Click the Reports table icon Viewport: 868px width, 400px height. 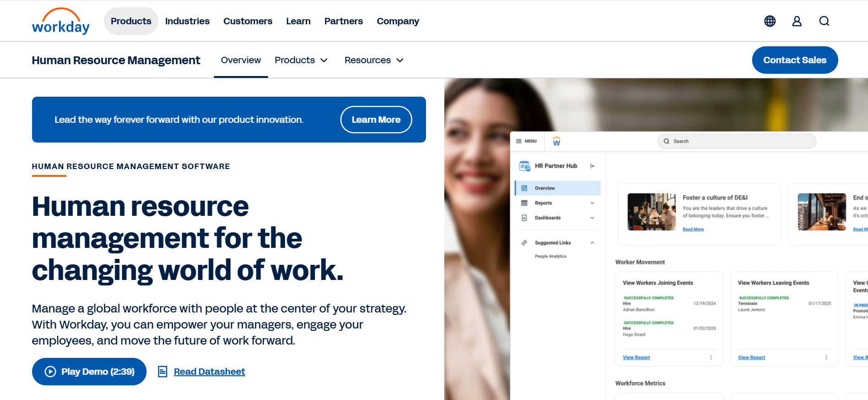[x=524, y=203]
